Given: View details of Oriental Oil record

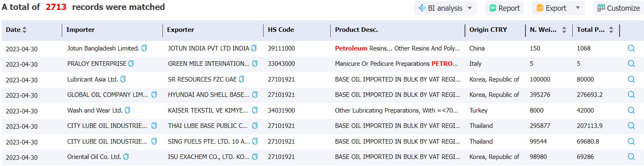Looking at the screenshot, I should coord(631,157).
